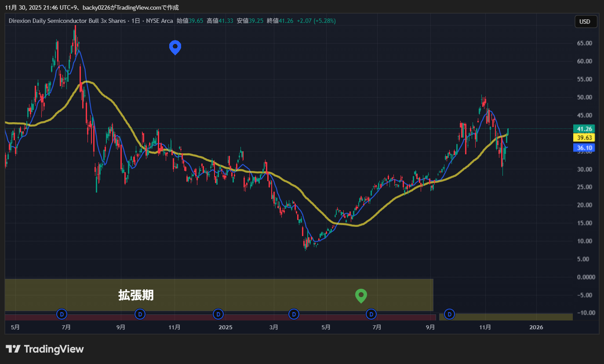
Task: Open the D marker nearest the 3月 label
Action: coord(294,314)
